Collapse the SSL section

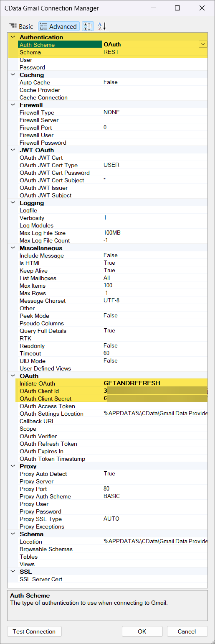point(13,572)
